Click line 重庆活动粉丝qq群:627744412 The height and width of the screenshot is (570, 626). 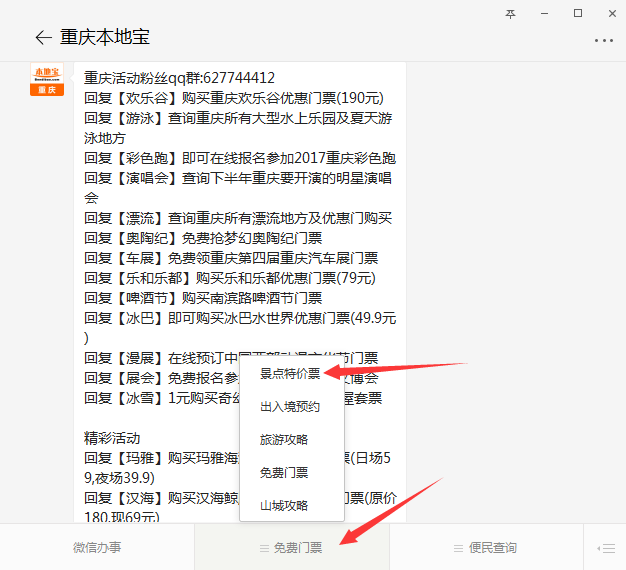(179, 78)
